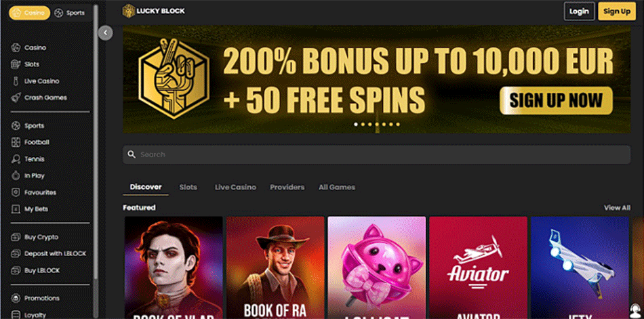
Task: Click the In Play stopwatch icon
Action: 16,175
